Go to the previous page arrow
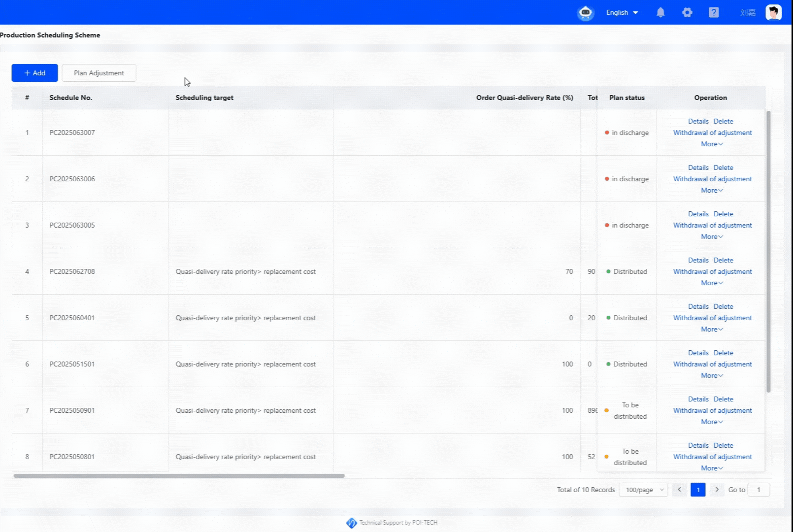Image resolution: width=793 pixels, height=532 pixels. [x=679, y=490]
